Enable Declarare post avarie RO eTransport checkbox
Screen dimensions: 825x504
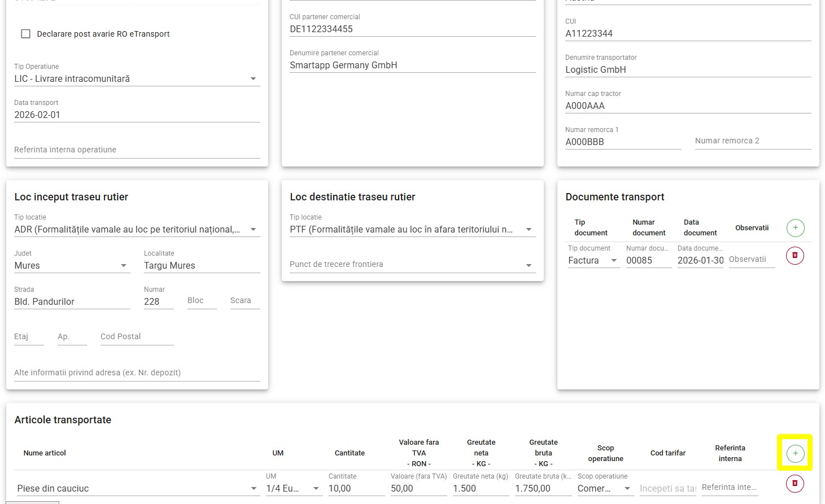point(26,34)
